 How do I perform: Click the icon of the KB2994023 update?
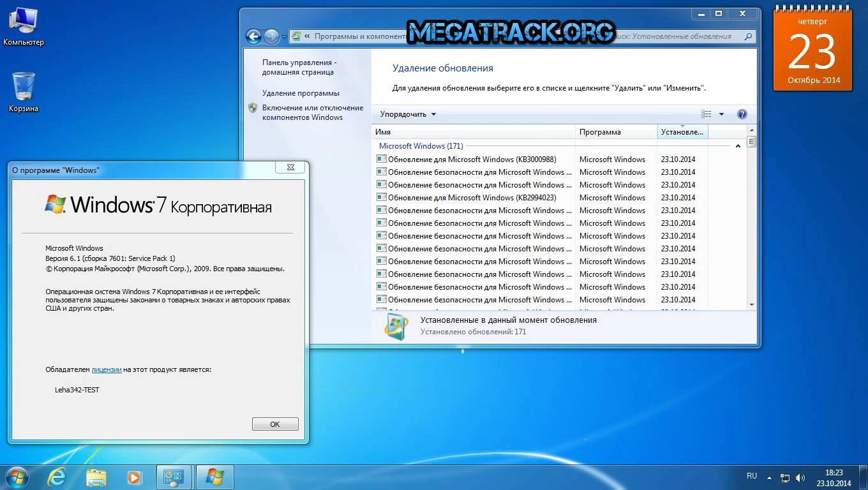pos(381,197)
